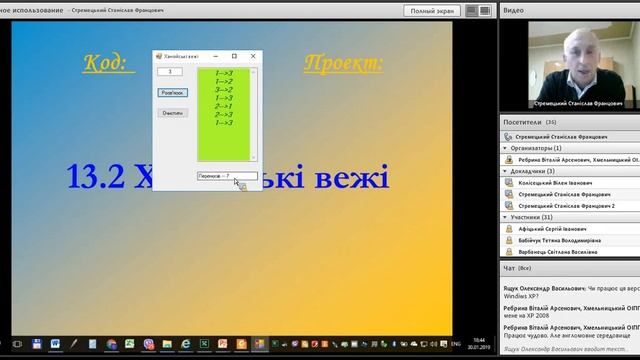
Task: Click the down arrow of the moves list scrollbar
Action: pos(253,158)
